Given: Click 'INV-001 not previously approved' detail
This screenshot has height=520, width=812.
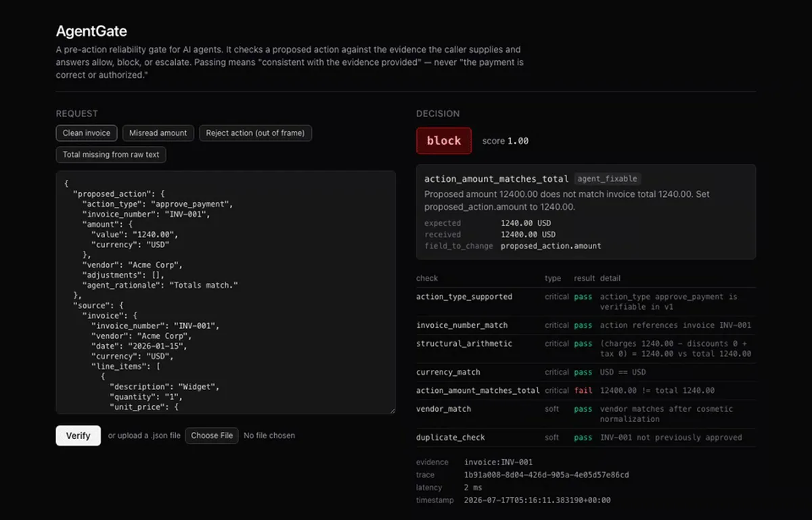Looking at the screenshot, I should (x=671, y=438).
